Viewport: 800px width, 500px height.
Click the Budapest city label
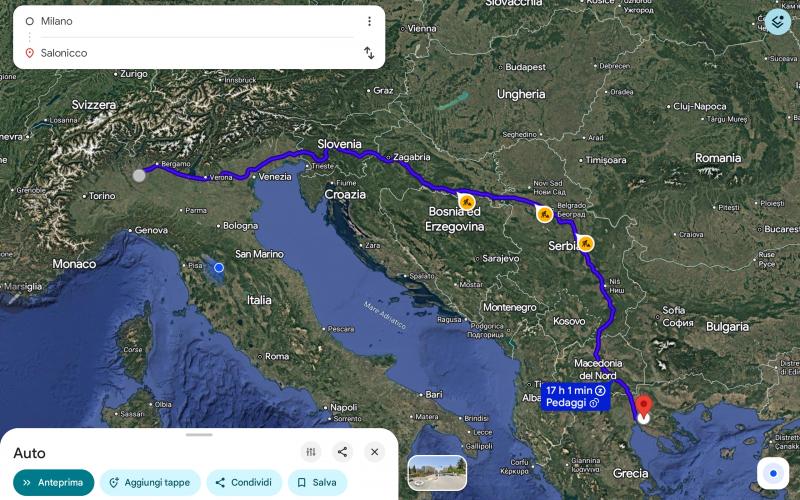525,67
